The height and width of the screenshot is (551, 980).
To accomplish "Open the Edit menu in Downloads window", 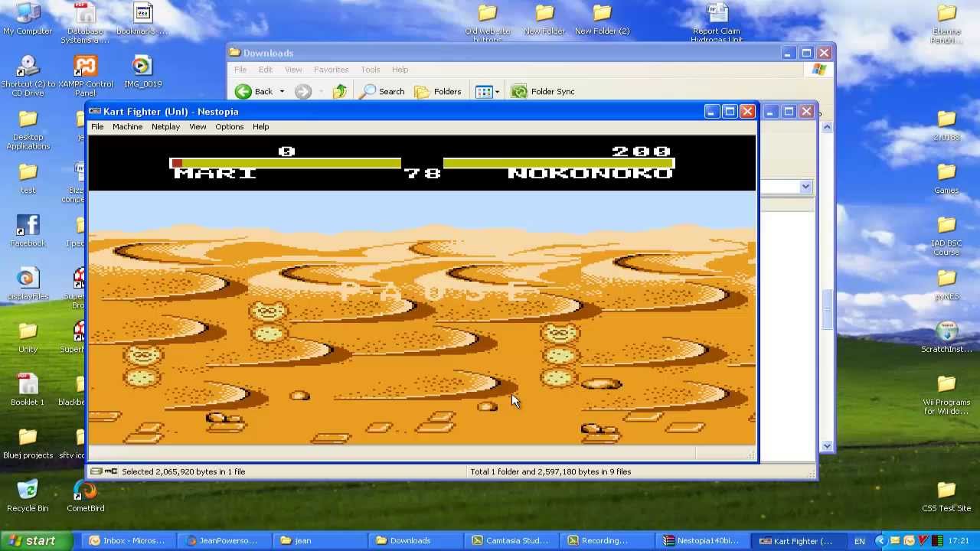I will pyautogui.click(x=265, y=70).
